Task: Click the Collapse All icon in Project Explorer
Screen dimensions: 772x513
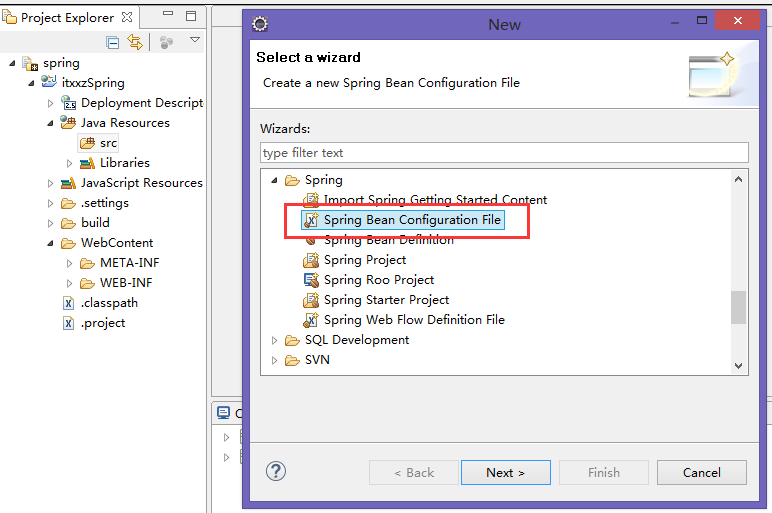Action: [113, 43]
